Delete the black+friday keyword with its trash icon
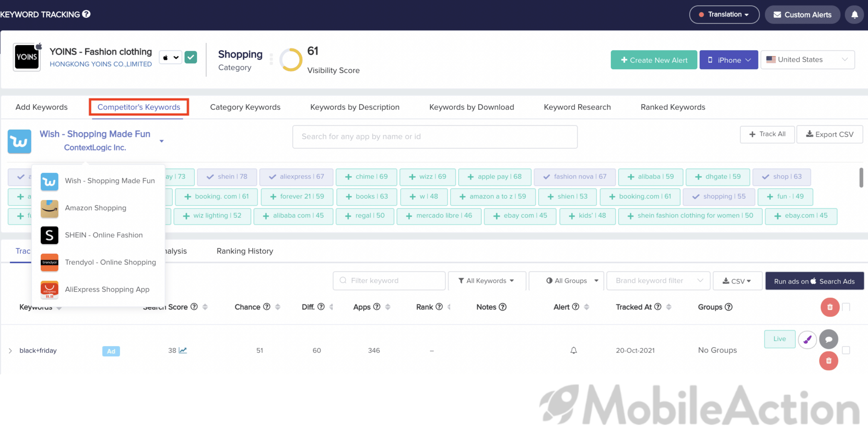 click(829, 360)
